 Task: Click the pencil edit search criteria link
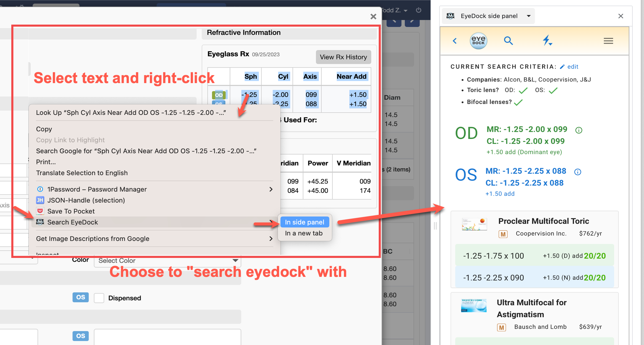pyautogui.click(x=569, y=67)
